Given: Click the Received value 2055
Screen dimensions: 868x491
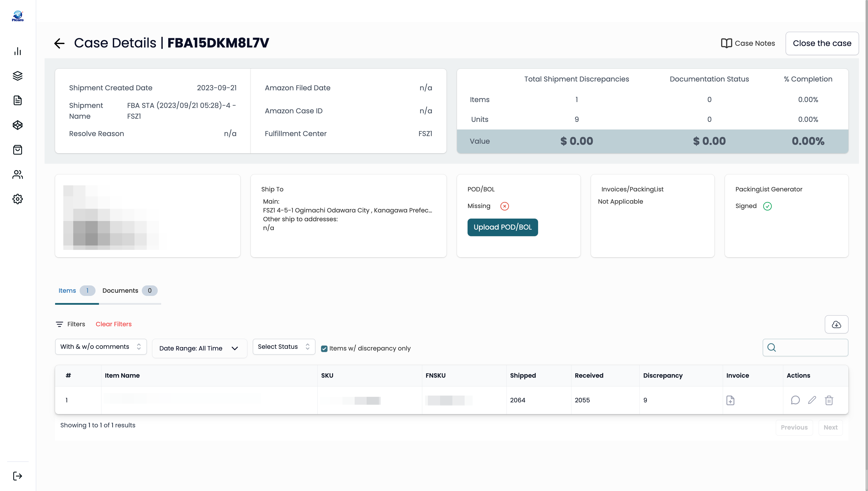Looking at the screenshot, I should pos(582,400).
